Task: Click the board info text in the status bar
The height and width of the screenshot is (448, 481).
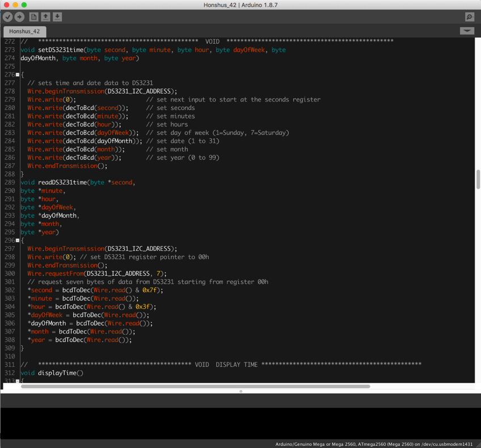Action: point(374,444)
